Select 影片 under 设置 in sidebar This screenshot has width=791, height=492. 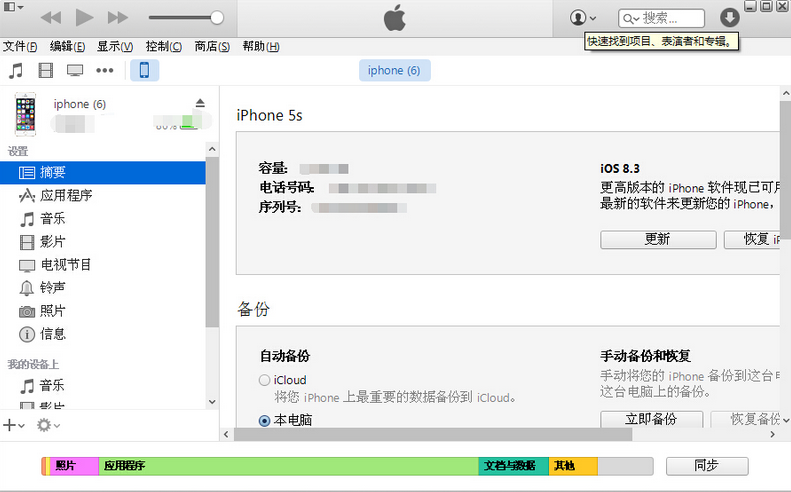103,242
